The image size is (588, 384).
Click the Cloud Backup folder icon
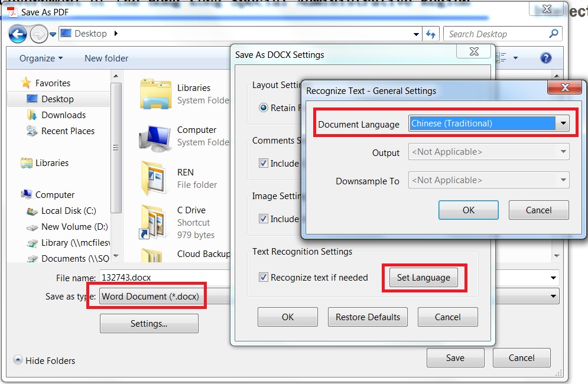pyautogui.click(x=151, y=255)
